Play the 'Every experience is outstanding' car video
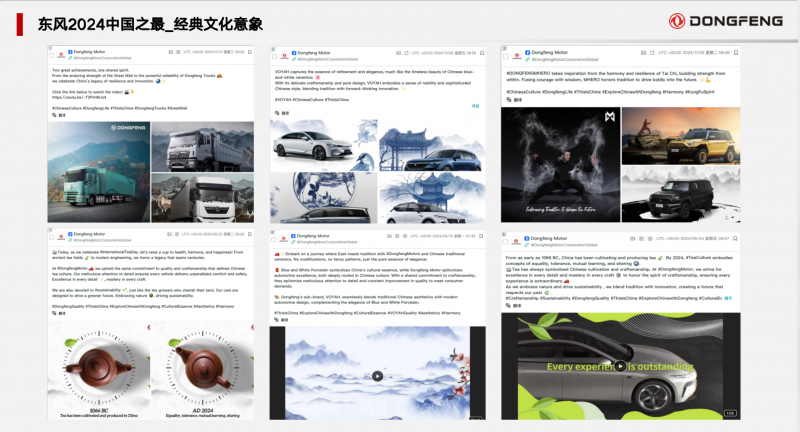800x432 pixels. tap(619, 366)
